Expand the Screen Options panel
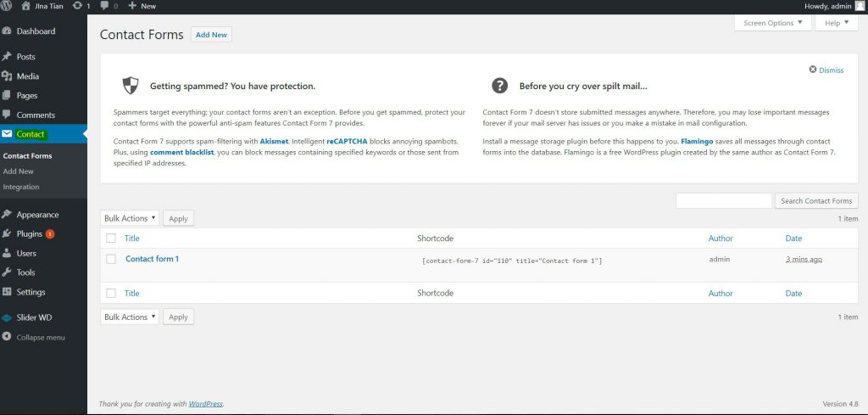Viewport: 868px width, 415px height. pyautogui.click(x=773, y=23)
